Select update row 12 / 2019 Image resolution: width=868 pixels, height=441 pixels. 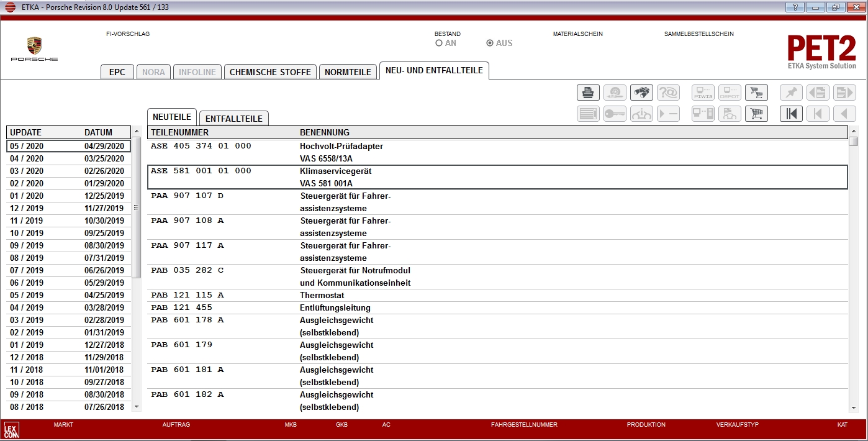click(69, 208)
